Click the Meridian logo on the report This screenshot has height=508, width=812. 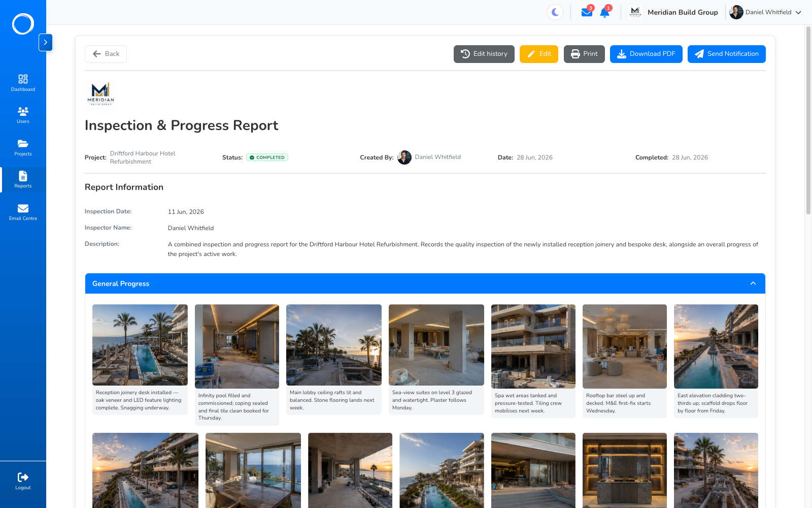100,93
